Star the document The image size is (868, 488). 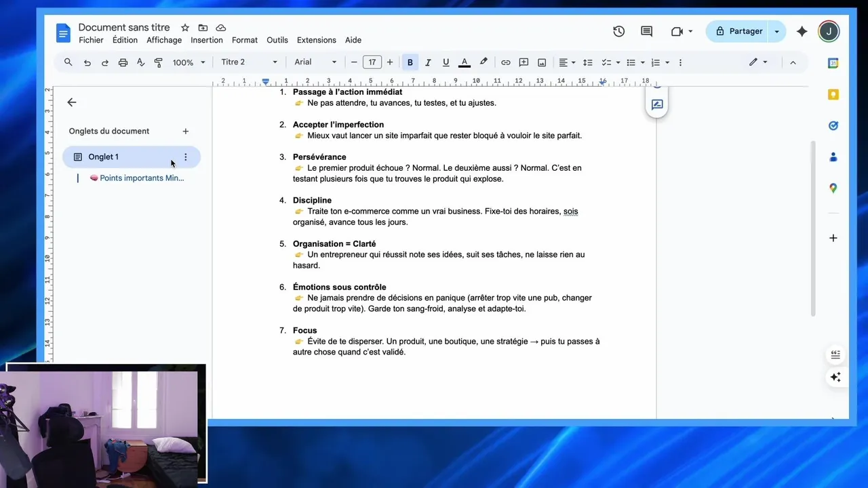click(185, 28)
